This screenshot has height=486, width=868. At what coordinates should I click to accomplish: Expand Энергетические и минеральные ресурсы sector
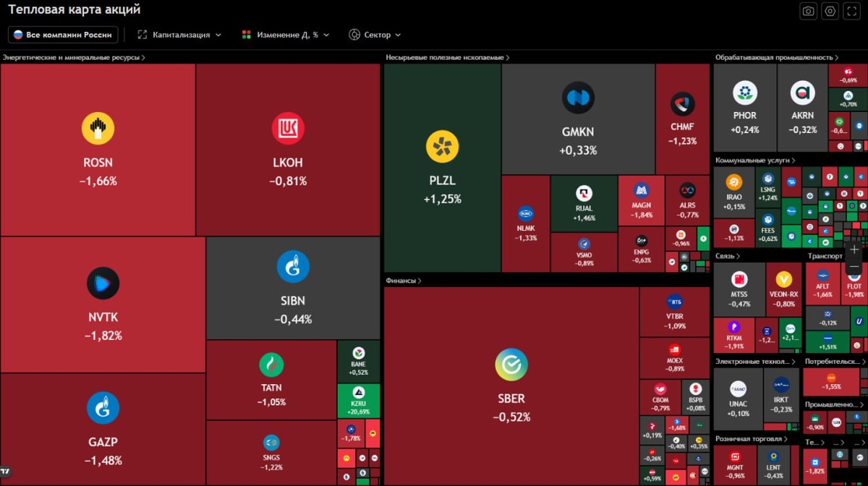click(74, 57)
